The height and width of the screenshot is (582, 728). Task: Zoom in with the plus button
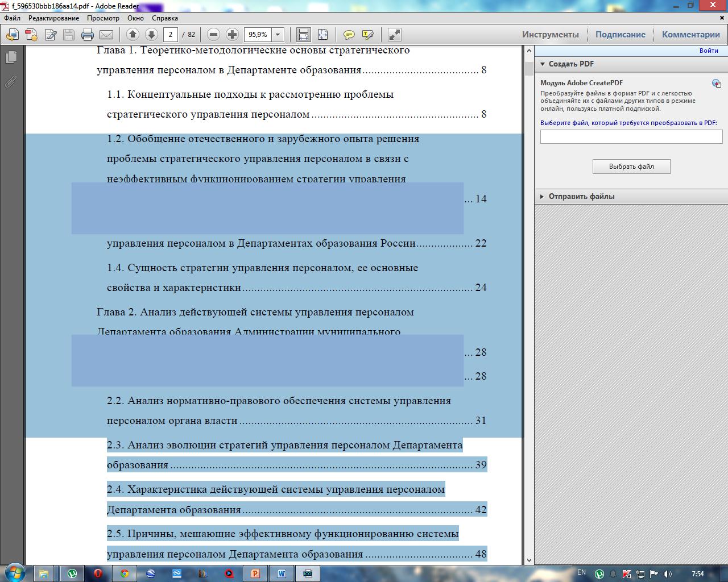coord(232,35)
